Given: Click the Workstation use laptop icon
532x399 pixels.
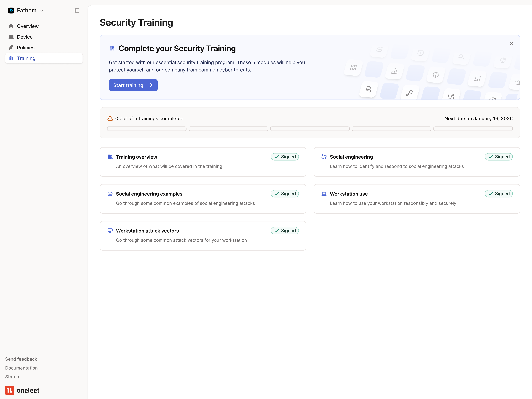Looking at the screenshot, I should click(324, 194).
